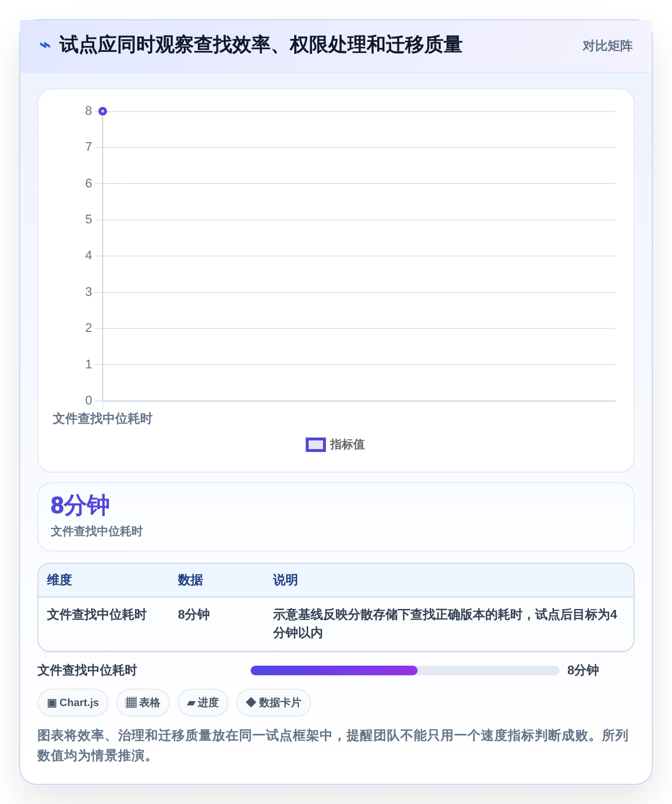Click the bar icon in 进度 chip
The height and width of the screenshot is (804, 672).
191,703
